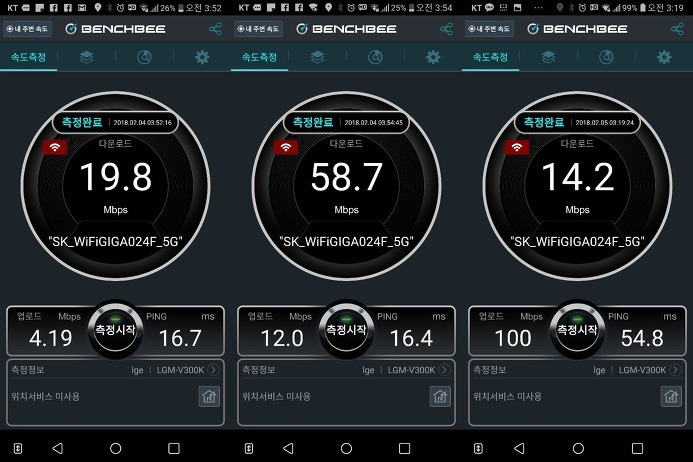Tap upload value 12.0

click(x=282, y=338)
